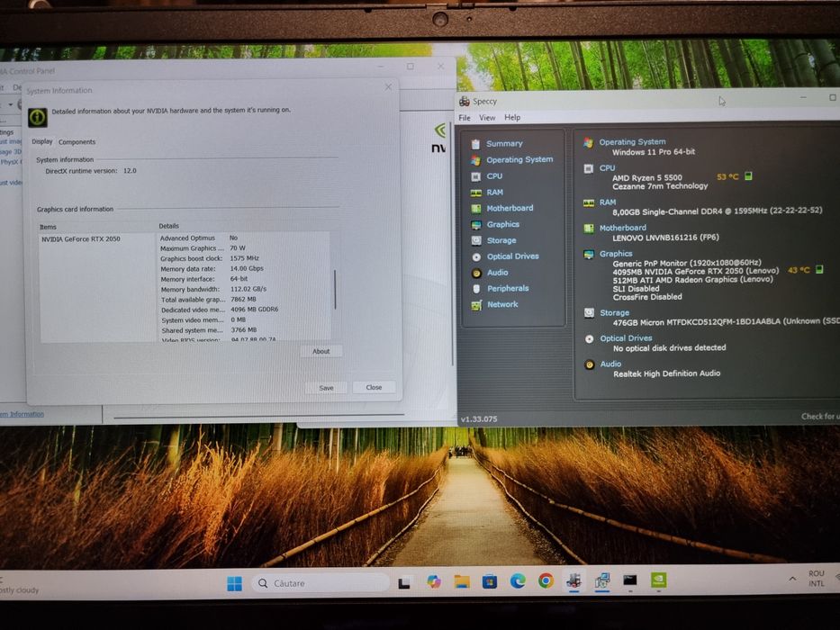
Task: Click the About button in System Information
Action: coord(321,351)
